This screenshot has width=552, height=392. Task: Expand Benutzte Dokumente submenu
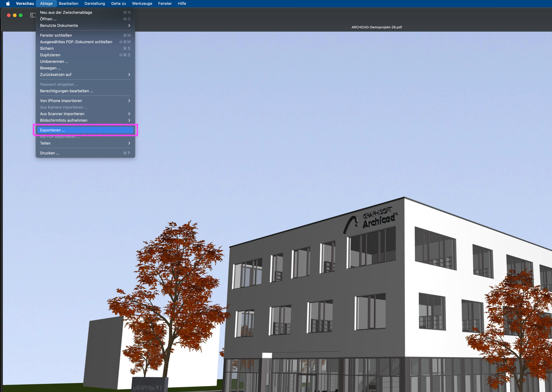click(85, 25)
